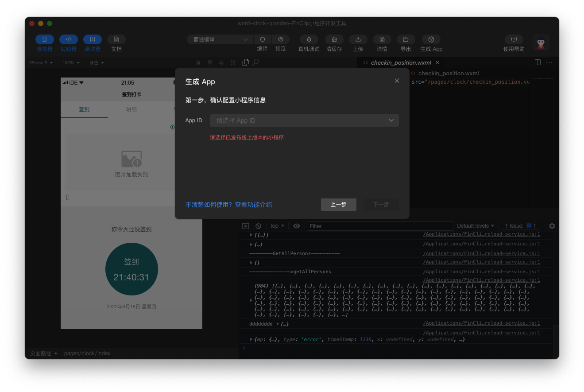584x392 pixels.
Task: Open the Default levels log dropdown
Action: (x=476, y=226)
